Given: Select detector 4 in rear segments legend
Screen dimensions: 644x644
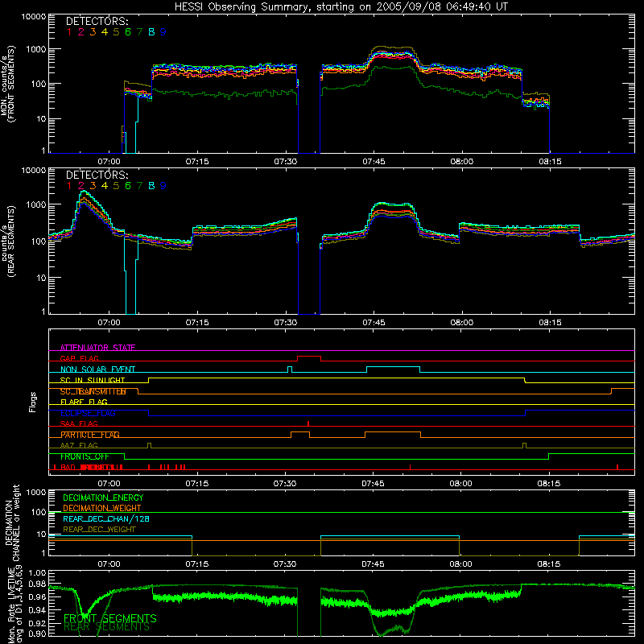Looking at the screenshot, I should [x=105, y=186].
